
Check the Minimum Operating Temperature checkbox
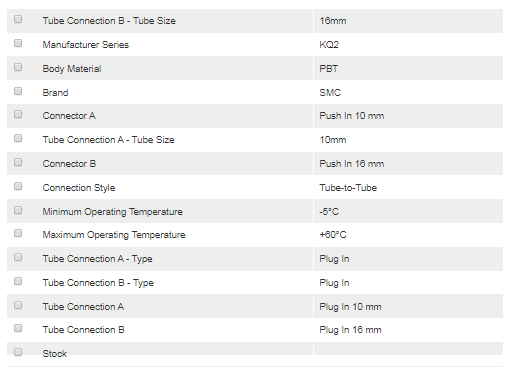point(18,210)
